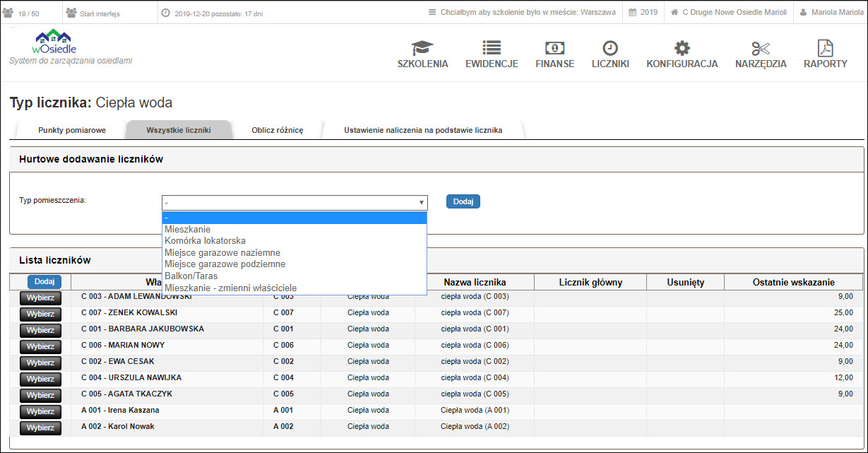Click owner name C 006 - MARIAN NOWY
The width and height of the screenshot is (868, 453).
pos(123,345)
